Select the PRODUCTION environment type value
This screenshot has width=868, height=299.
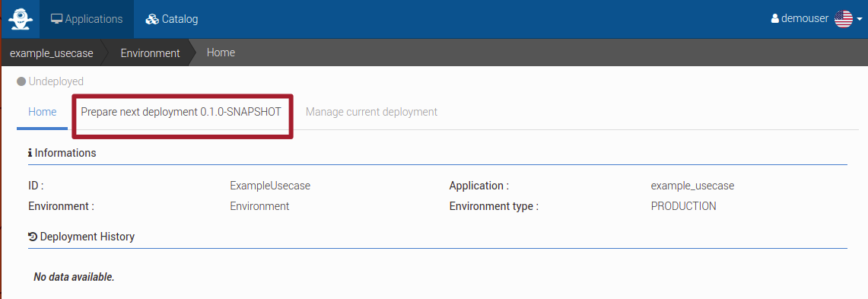pyautogui.click(x=684, y=206)
